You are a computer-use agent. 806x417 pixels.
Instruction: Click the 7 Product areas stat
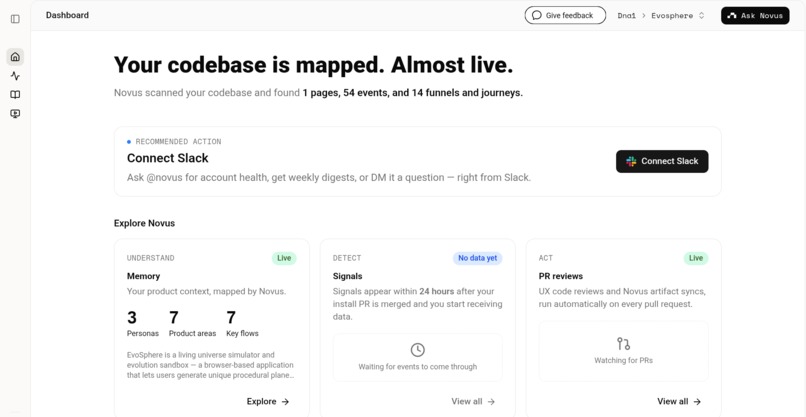(192, 324)
